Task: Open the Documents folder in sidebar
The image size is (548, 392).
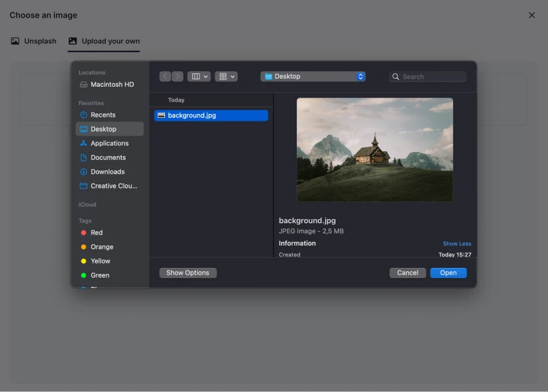Action: coord(106,157)
